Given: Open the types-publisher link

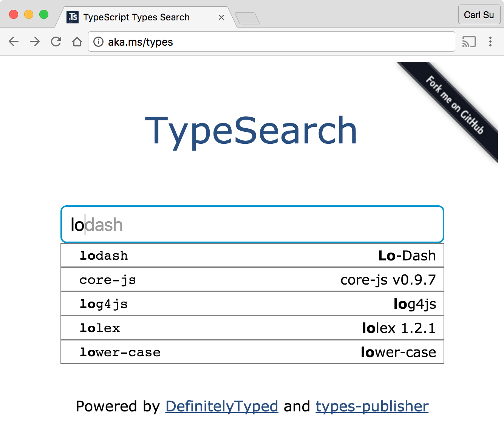Looking at the screenshot, I should click(x=372, y=407).
